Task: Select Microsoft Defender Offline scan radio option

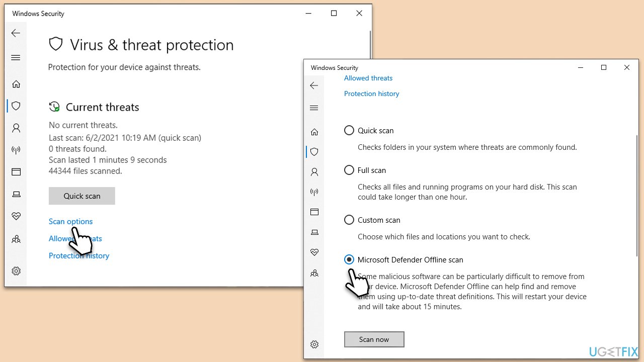Action: coord(349,259)
